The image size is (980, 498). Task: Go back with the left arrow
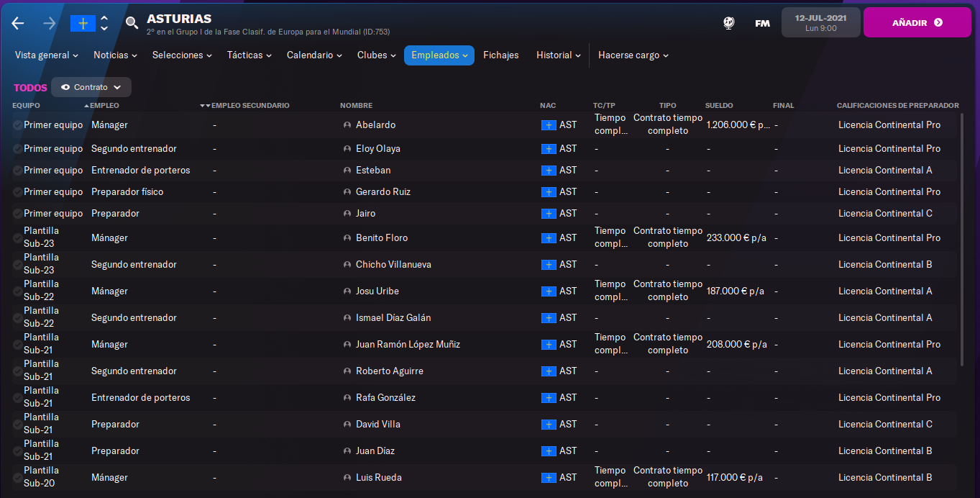click(18, 23)
